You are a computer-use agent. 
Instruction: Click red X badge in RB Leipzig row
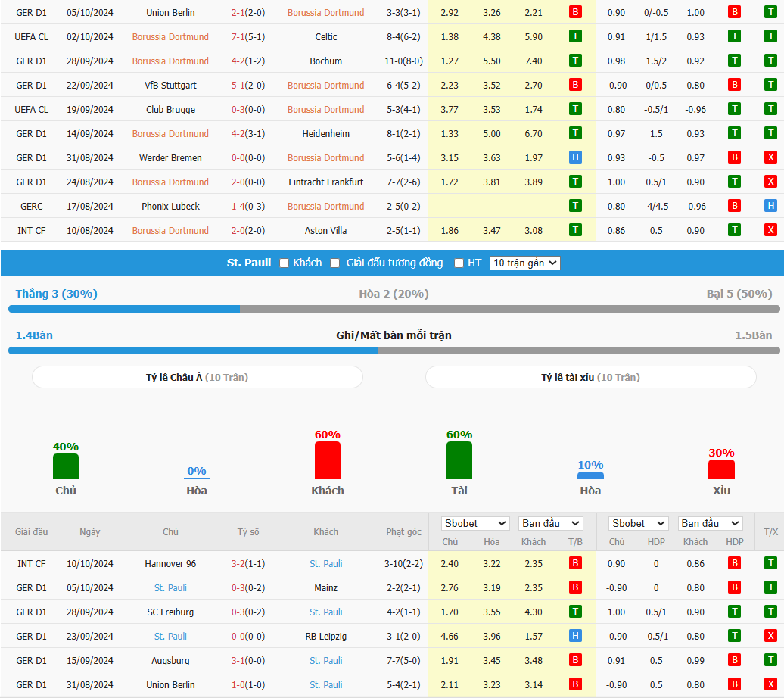click(x=770, y=637)
